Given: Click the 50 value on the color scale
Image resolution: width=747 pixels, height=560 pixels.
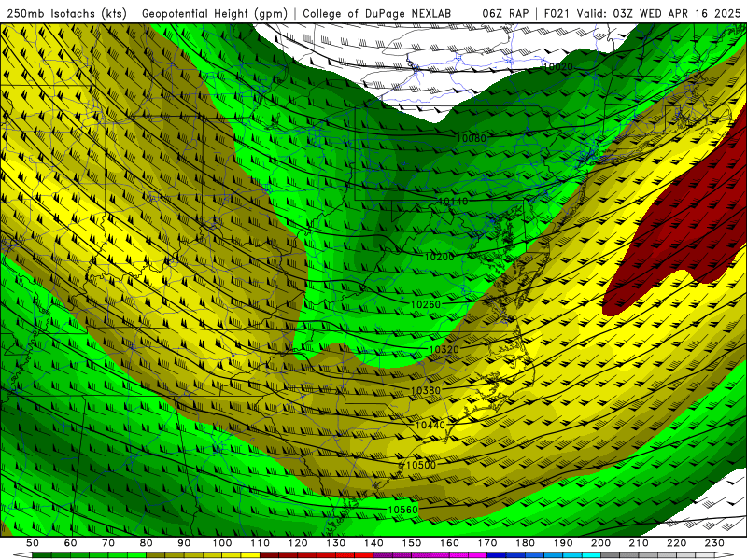Looking at the screenshot, I should tap(33, 543).
